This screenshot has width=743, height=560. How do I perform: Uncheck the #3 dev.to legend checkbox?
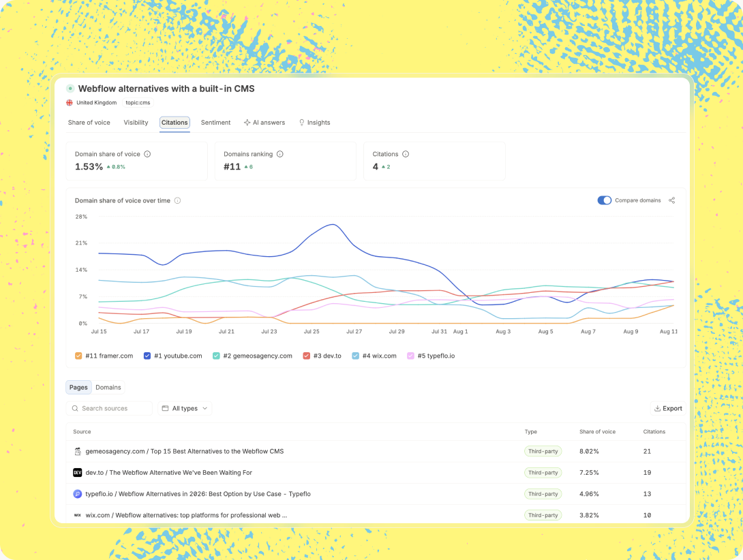point(307,356)
